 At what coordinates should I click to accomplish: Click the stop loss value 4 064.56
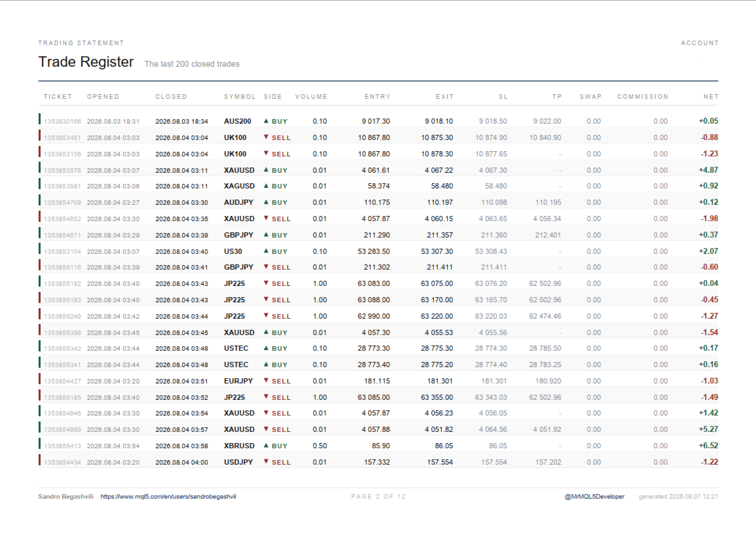pos(493,430)
